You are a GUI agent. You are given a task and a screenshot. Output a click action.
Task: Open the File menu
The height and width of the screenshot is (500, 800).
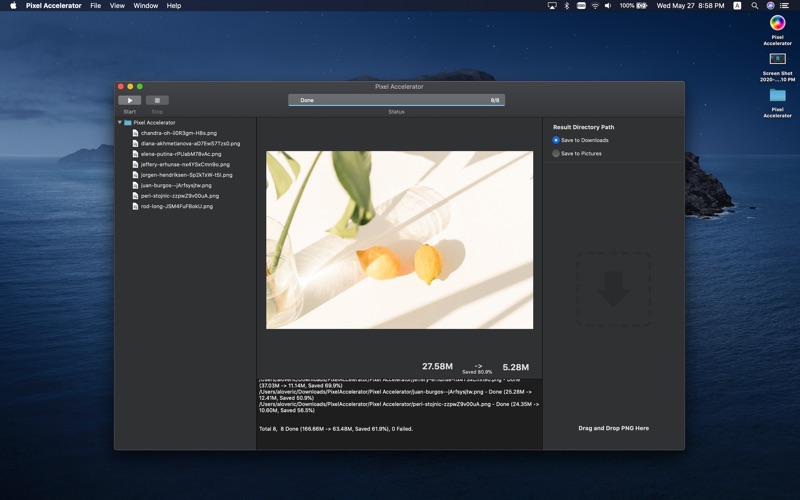[x=95, y=6]
